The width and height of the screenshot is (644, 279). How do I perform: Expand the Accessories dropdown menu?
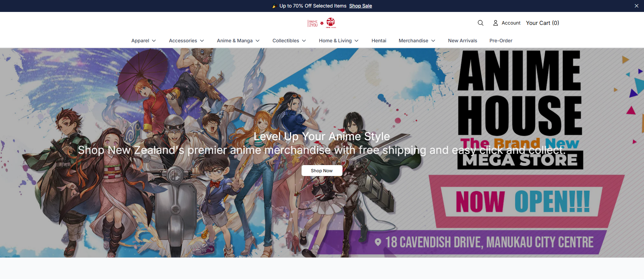[x=187, y=41]
